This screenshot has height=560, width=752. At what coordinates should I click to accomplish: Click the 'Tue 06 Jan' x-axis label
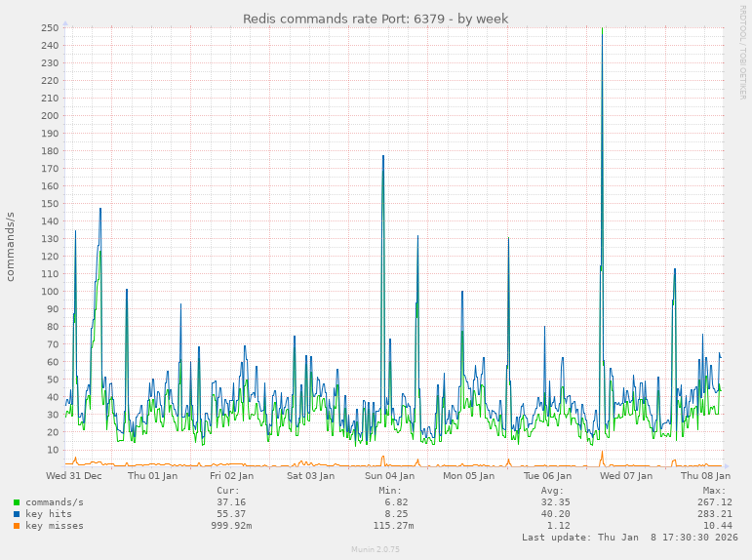pos(547,476)
